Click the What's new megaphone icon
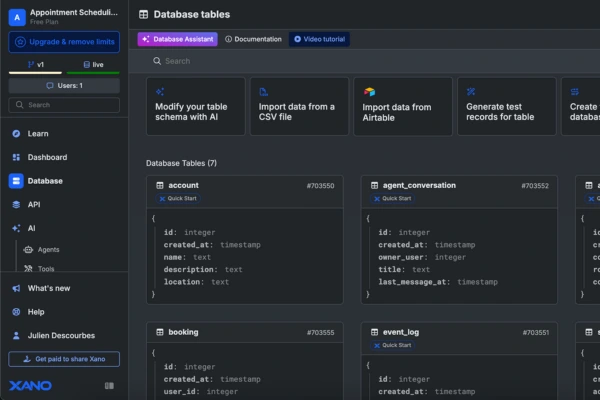 pyautogui.click(x=16, y=288)
